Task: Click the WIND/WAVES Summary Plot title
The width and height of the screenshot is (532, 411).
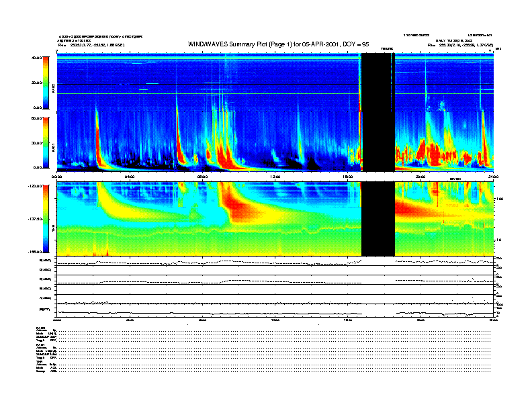Action: pyautogui.click(x=278, y=44)
